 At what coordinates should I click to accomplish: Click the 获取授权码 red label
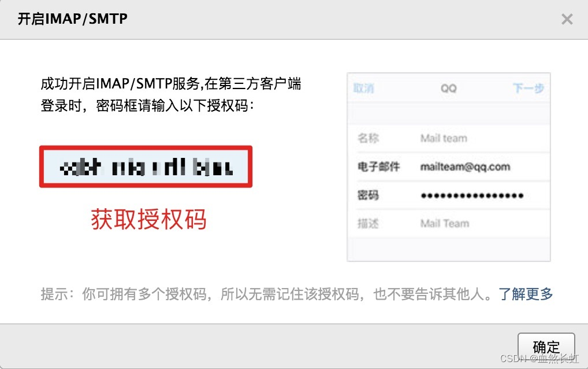click(x=148, y=219)
